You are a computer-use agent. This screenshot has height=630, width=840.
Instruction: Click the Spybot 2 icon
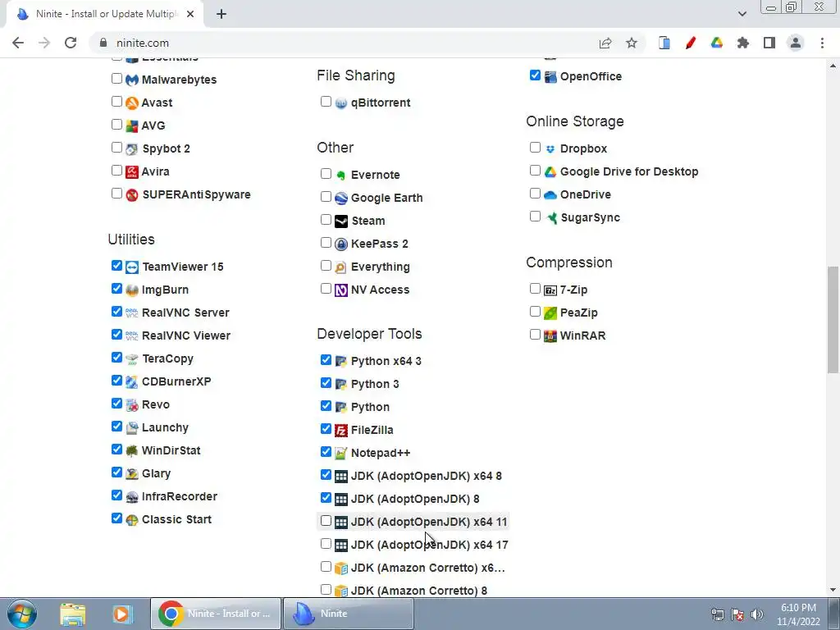click(132, 149)
